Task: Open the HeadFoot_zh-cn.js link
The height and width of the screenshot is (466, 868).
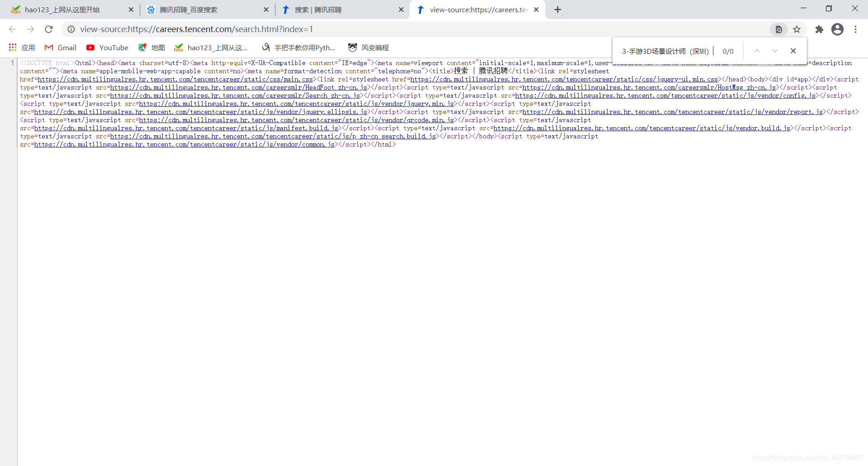Action: pos(239,88)
